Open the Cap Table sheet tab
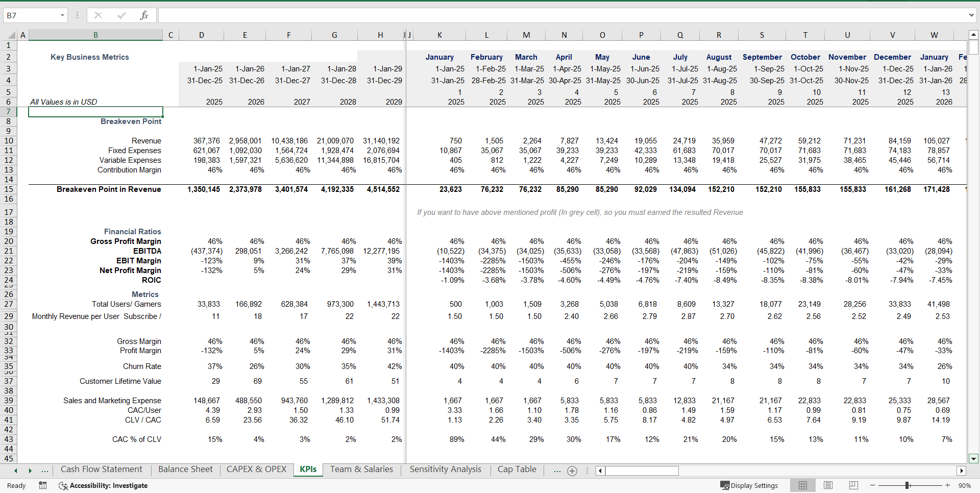 point(517,470)
